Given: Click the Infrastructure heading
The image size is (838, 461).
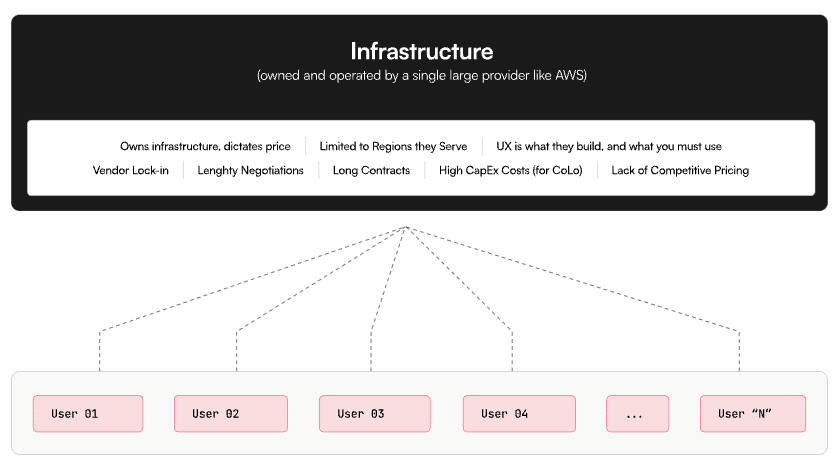Looking at the screenshot, I should point(422,51).
